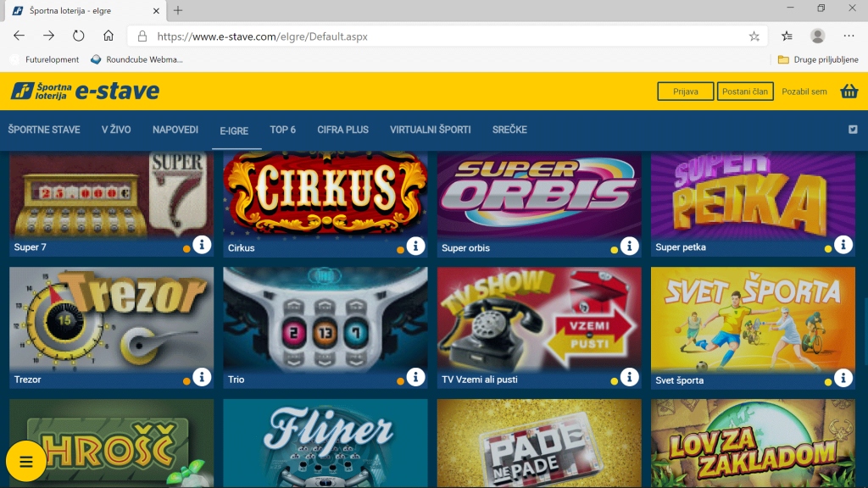The height and width of the screenshot is (488, 868).
Task: Go forward in browser history
Action: (x=48, y=36)
